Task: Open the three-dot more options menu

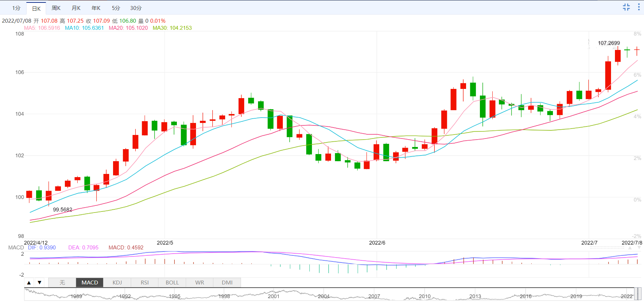Action: 639,7
